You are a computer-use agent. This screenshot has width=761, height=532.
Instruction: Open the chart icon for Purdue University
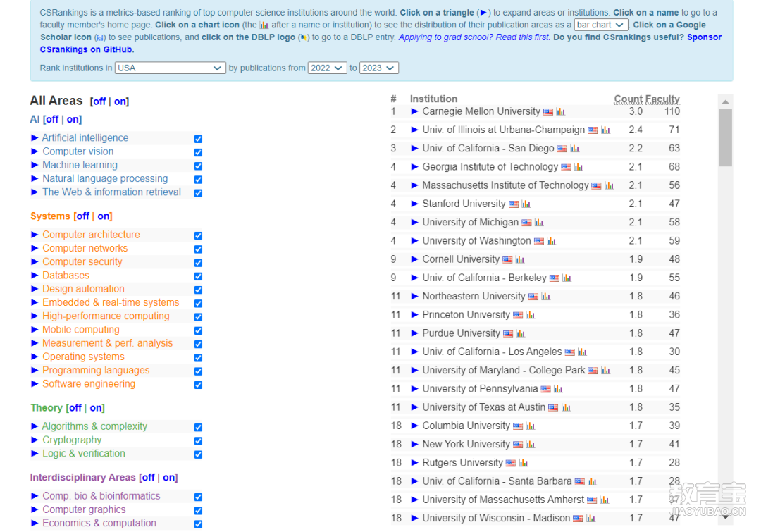point(521,333)
